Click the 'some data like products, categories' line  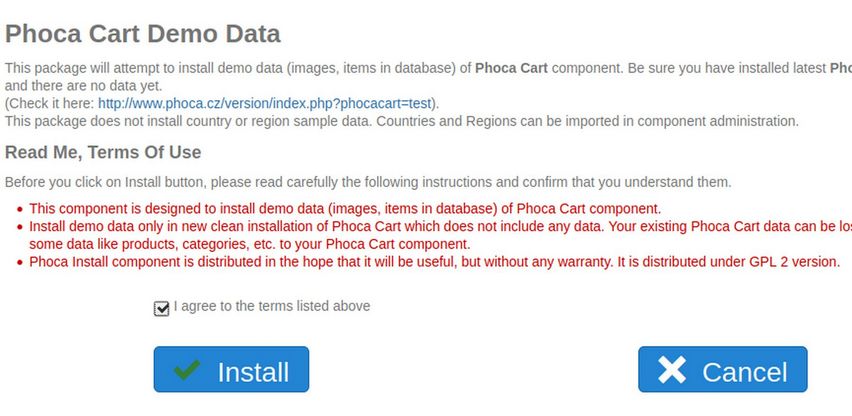249,244
